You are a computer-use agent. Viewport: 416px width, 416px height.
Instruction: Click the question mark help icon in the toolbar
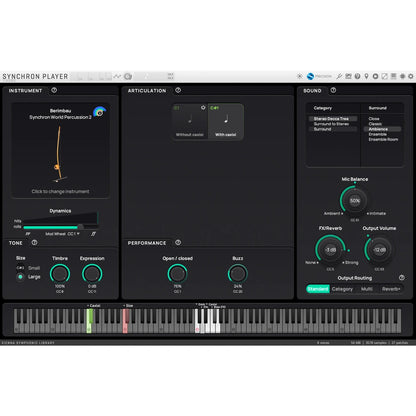357,76
